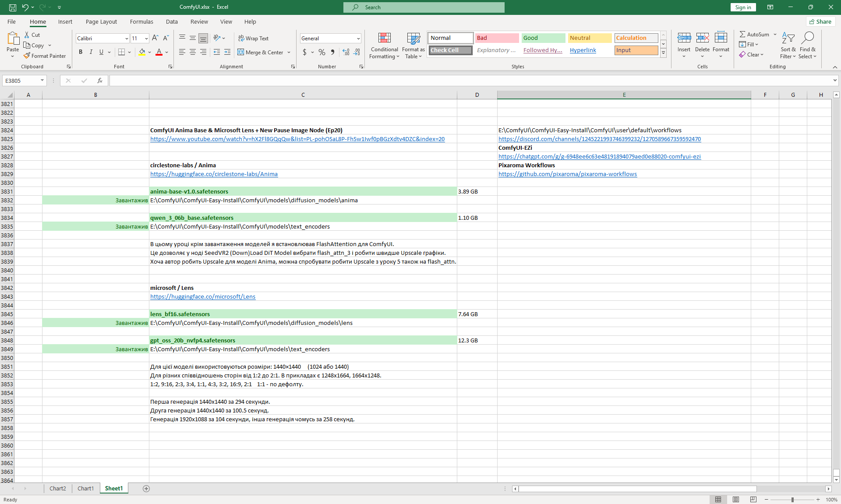Screen dimensions: 841x504
Task: Switch to Page Break Preview view
Action: (x=753, y=499)
